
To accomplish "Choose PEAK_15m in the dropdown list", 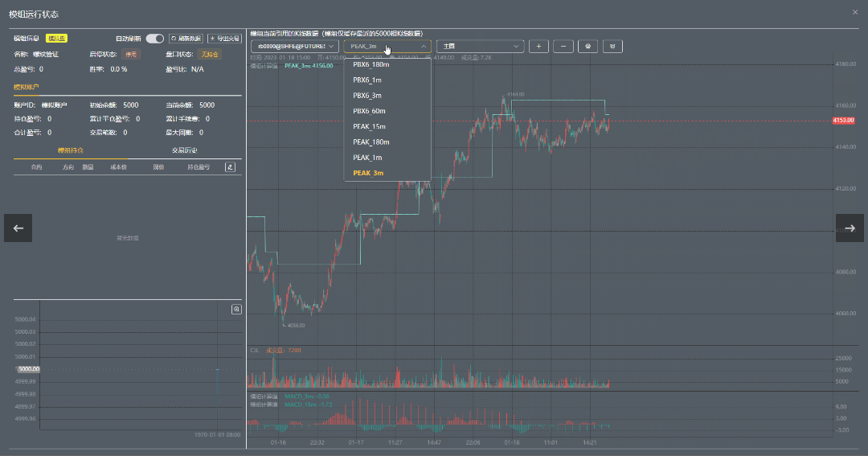I will [369, 126].
